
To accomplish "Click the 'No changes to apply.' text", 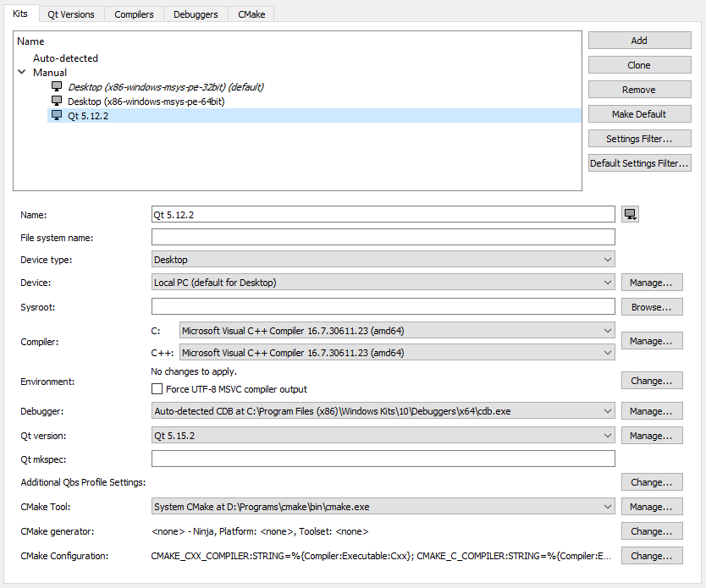I will tap(194, 371).
